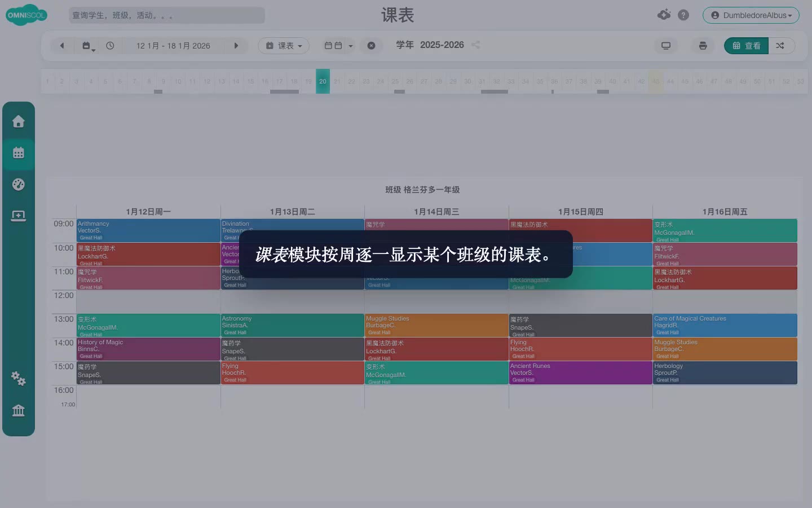Open the dashboard gauge icon in the sidebar

pos(19,184)
